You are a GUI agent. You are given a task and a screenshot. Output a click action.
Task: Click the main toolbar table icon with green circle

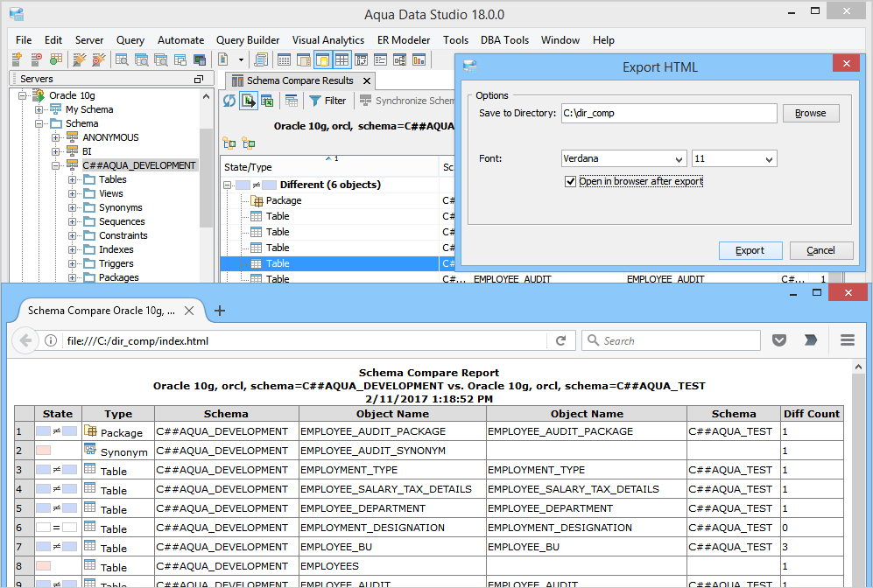(56, 59)
